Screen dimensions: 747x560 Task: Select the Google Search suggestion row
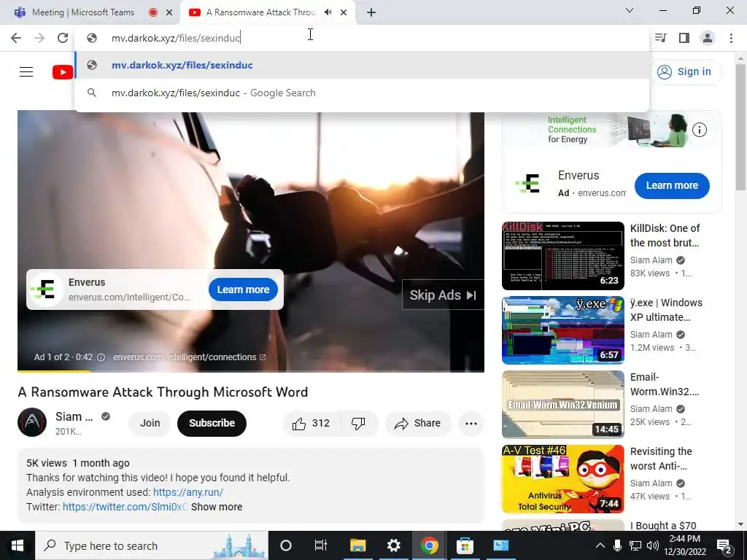click(362, 93)
